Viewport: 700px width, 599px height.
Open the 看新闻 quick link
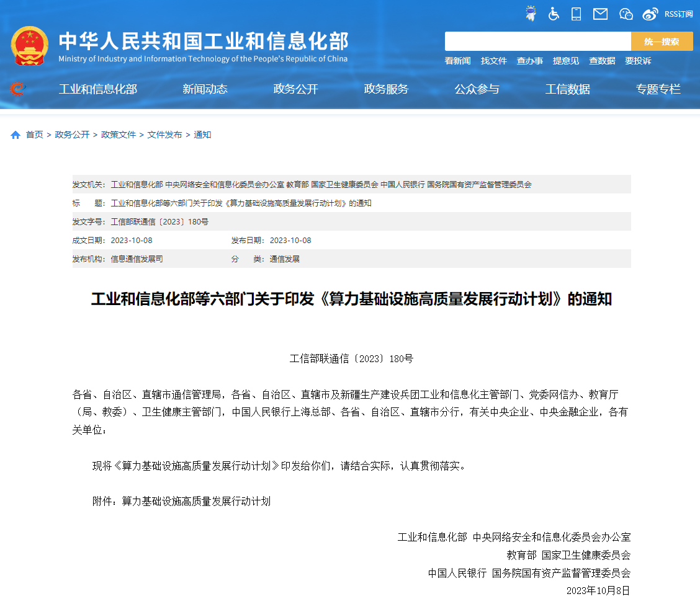pyautogui.click(x=457, y=61)
